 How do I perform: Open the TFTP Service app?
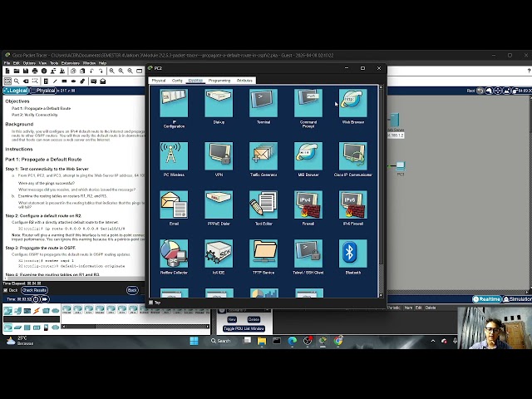264,254
